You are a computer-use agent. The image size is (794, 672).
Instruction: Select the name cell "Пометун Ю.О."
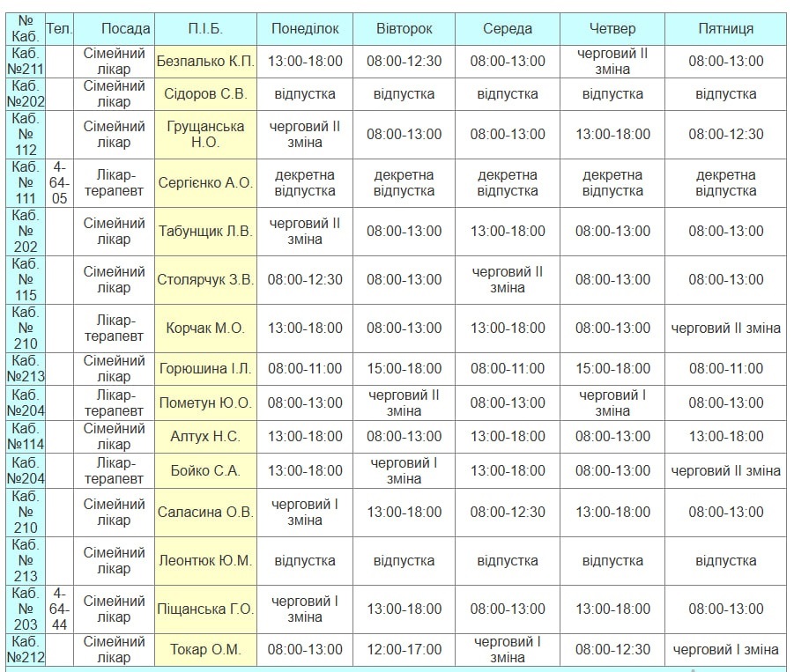pyautogui.click(x=205, y=402)
